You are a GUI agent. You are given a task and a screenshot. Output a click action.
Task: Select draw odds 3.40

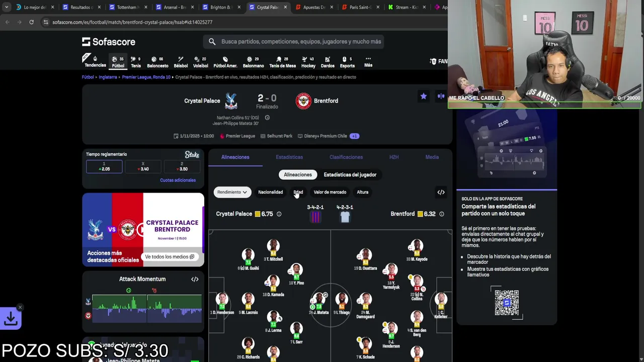[143, 166]
